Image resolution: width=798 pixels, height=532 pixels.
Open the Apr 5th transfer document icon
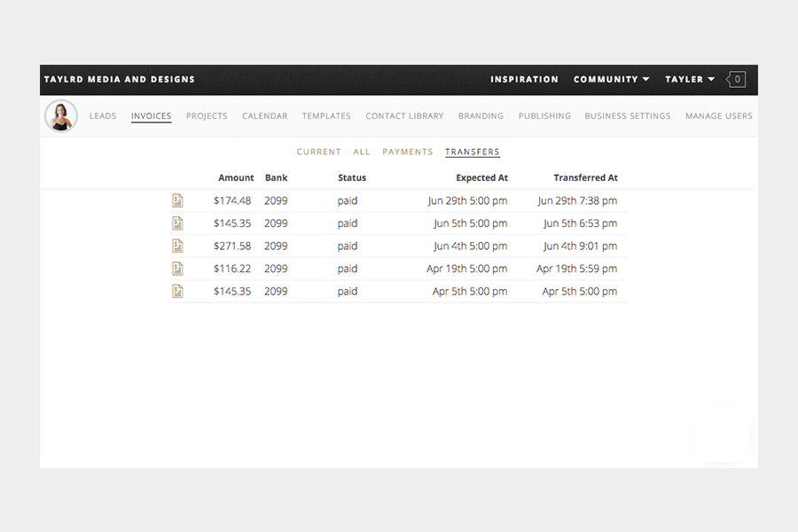pos(177,292)
